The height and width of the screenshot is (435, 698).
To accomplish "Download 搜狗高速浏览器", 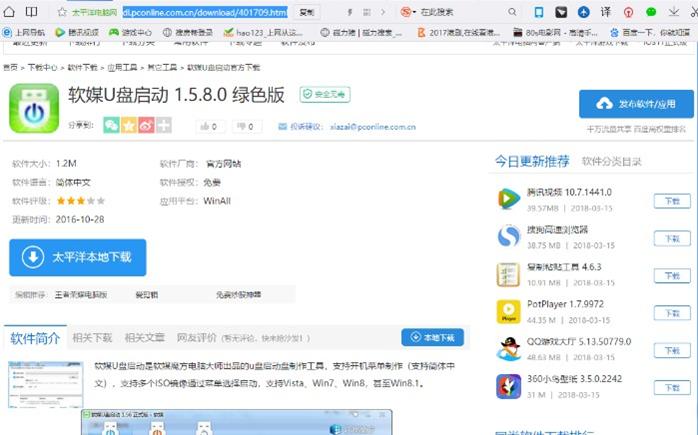I will [672, 239].
